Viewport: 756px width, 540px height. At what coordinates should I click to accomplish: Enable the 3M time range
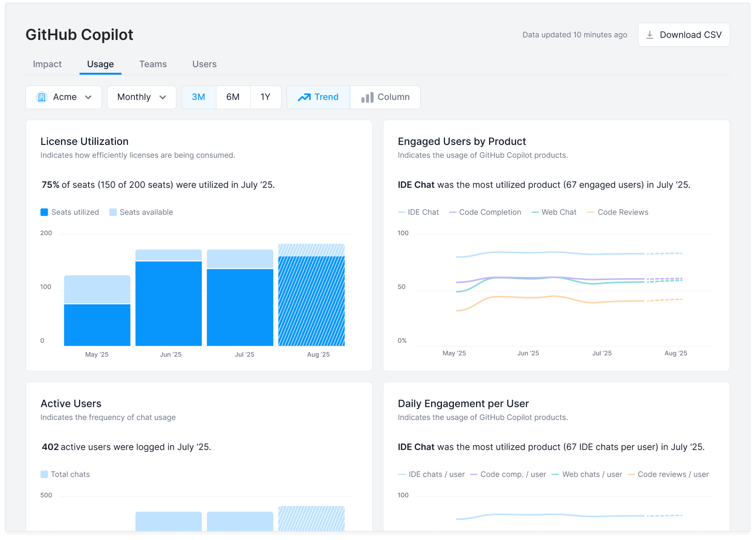(x=199, y=97)
